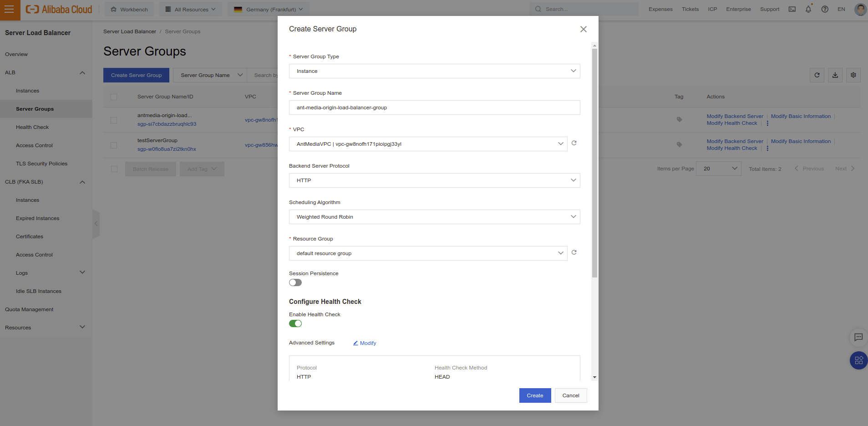The height and width of the screenshot is (426, 868).
Task: Open TLS Security Policies in sidebar
Action: 41,164
